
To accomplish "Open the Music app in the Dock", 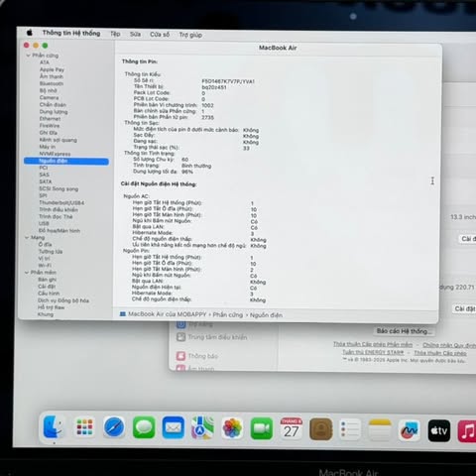I will click(x=467, y=431).
